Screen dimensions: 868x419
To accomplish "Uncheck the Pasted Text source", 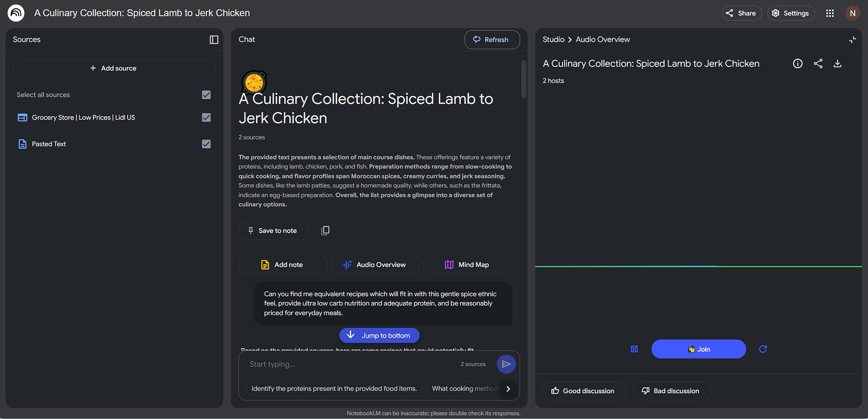I will pos(206,144).
